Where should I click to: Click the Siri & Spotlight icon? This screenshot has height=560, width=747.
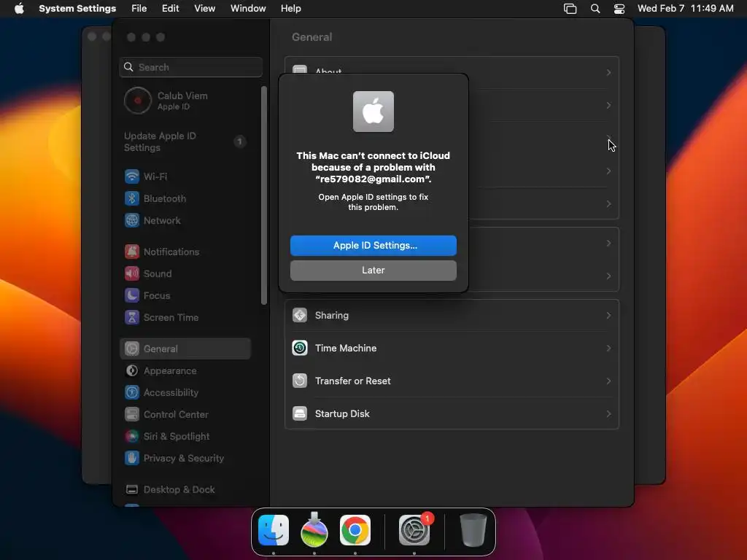pyautogui.click(x=132, y=436)
